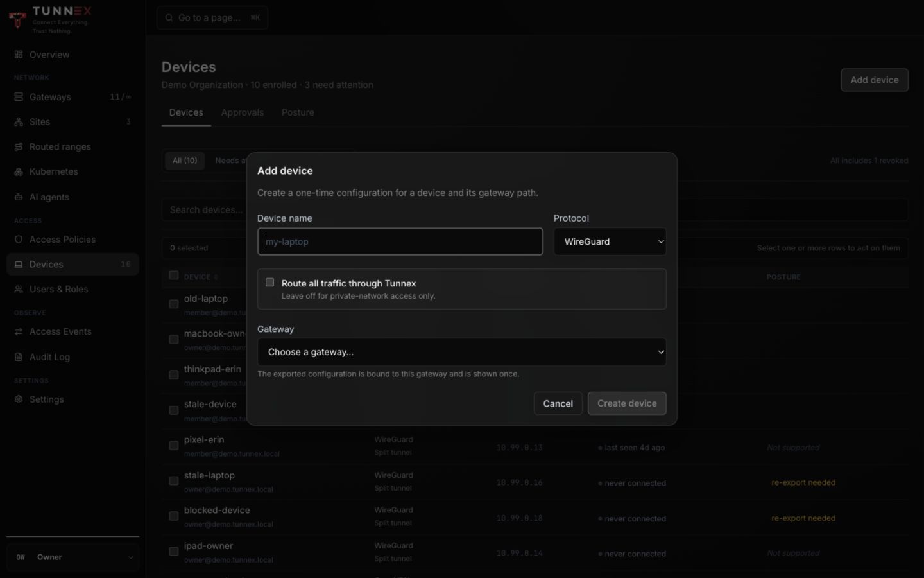Click the Access Events arrows icon

click(x=19, y=331)
